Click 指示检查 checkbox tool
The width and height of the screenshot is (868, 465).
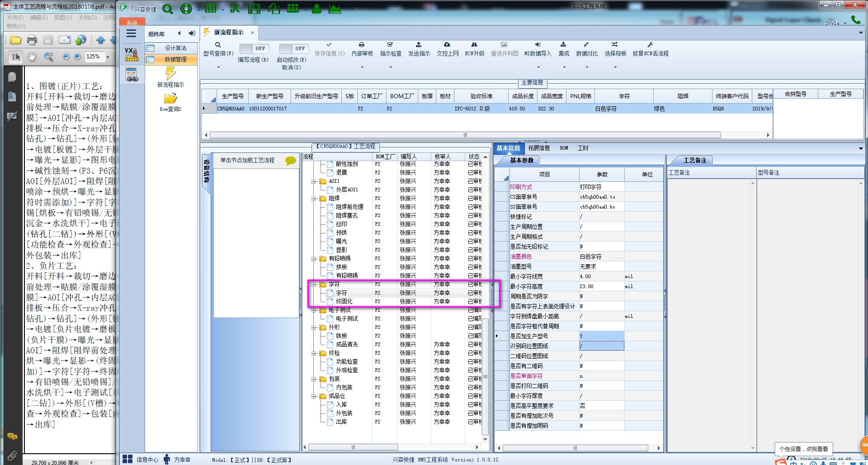[x=391, y=49]
